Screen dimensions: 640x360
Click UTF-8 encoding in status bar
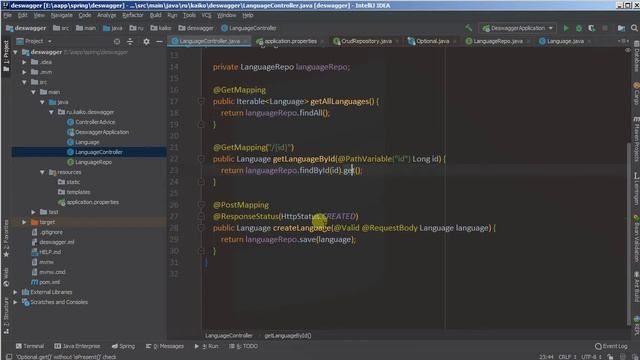tap(591, 357)
